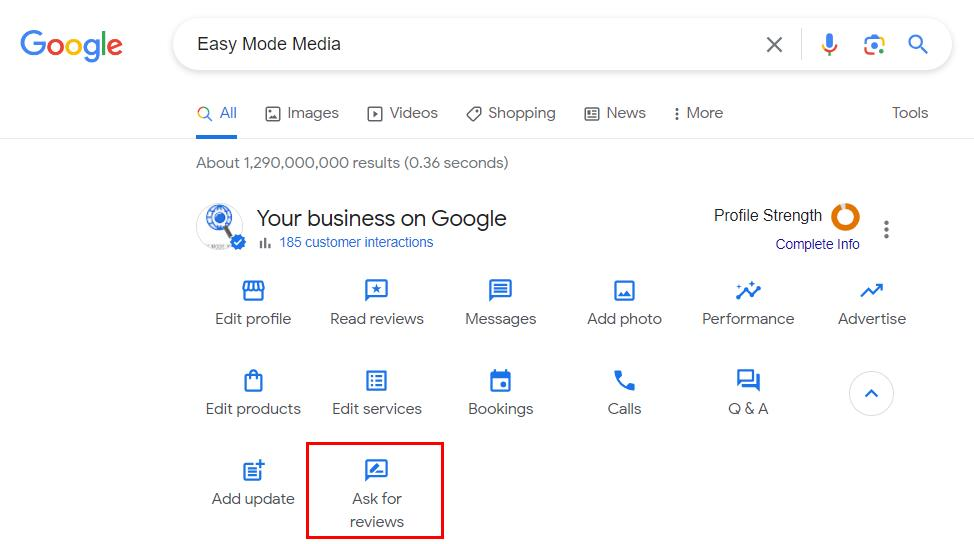Switch to the Images tab

tap(302, 113)
